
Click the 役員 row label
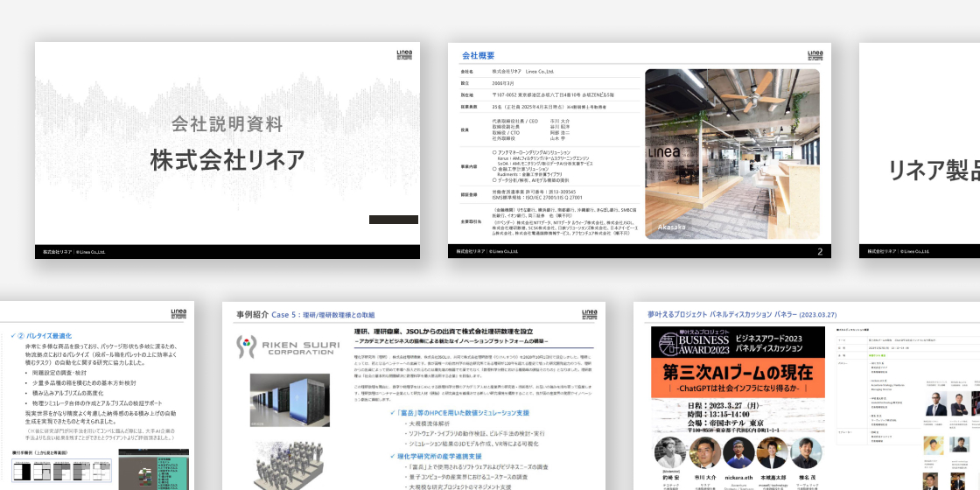tap(465, 130)
